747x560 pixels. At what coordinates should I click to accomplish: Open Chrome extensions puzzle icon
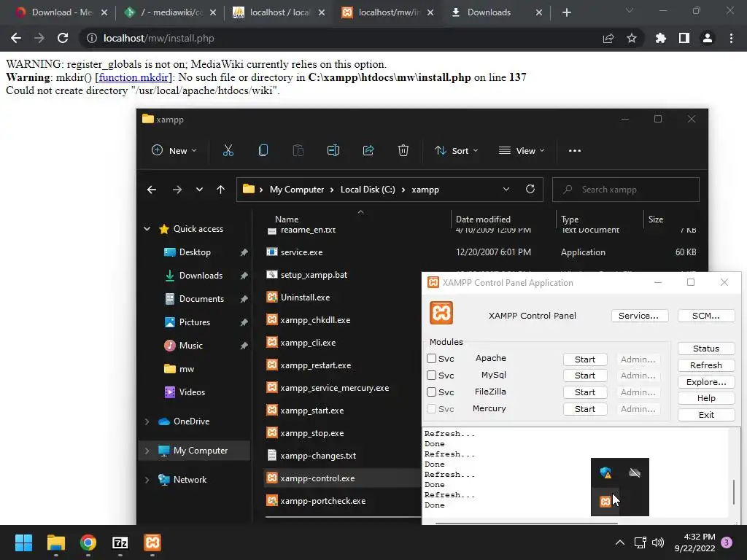pyautogui.click(x=660, y=38)
